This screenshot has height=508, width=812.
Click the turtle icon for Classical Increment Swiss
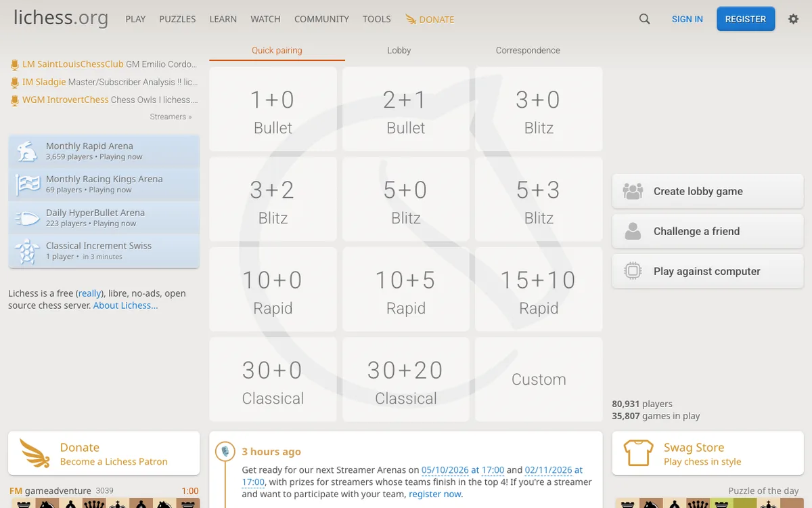pos(27,251)
